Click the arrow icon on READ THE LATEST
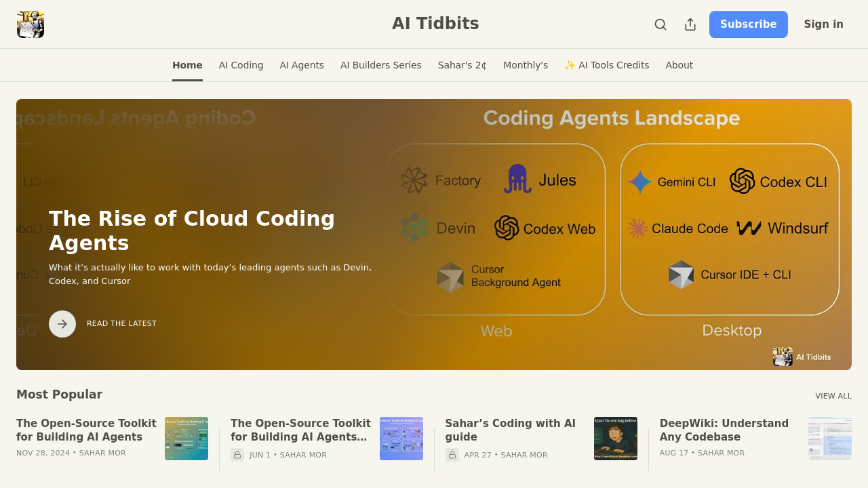The image size is (868, 488). coord(62,324)
